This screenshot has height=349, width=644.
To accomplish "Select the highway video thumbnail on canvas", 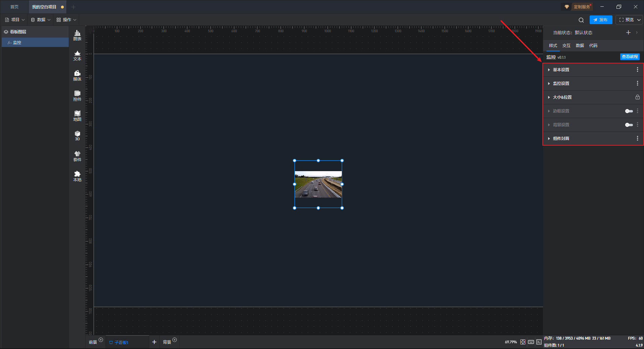I will [x=318, y=184].
